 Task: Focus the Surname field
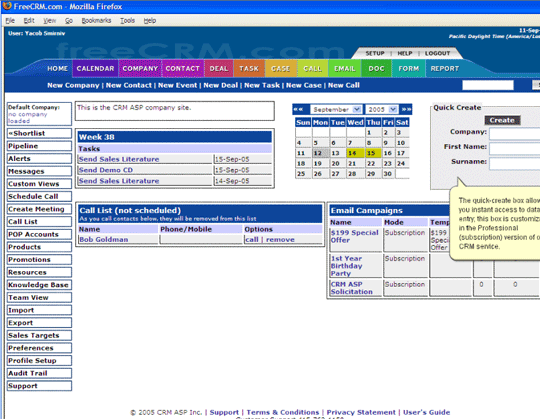pos(515,163)
